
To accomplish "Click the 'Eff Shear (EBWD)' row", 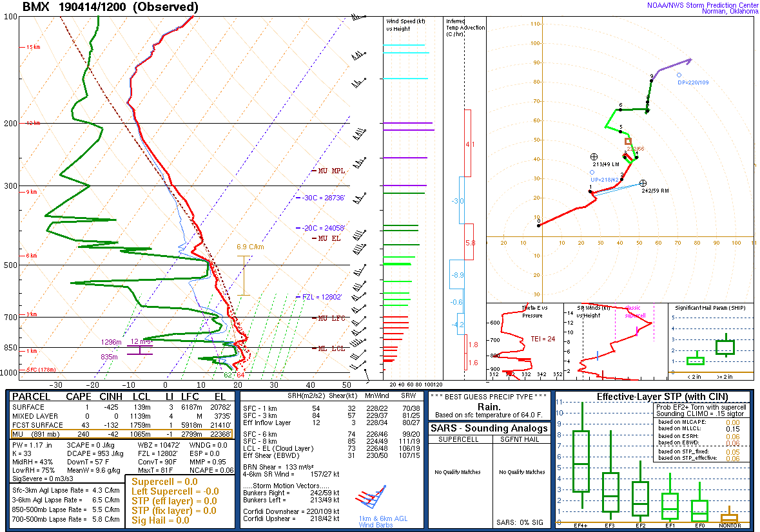I will pyautogui.click(x=331, y=455).
